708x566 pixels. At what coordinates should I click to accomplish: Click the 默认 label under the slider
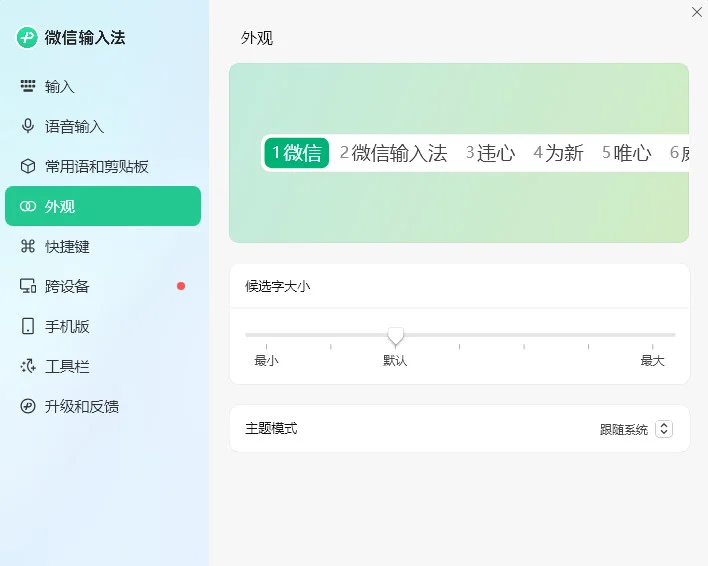click(x=395, y=361)
